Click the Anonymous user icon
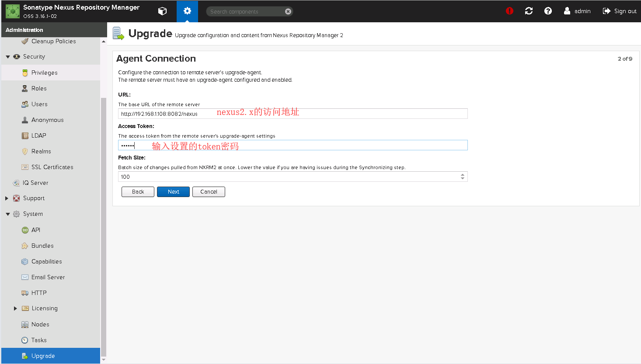The width and height of the screenshot is (641, 364). click(25, 120)
